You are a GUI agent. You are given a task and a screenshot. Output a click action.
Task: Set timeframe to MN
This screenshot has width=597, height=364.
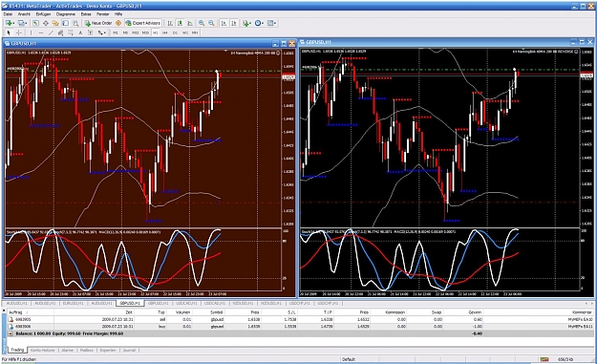coord(195,32)
